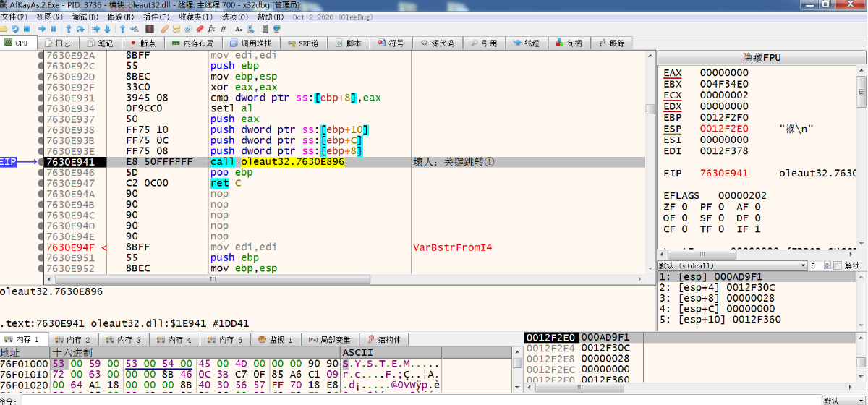This screenshot has height=405, width=868.
Task: Click the Check for updates globe icon
Action: 276,29
